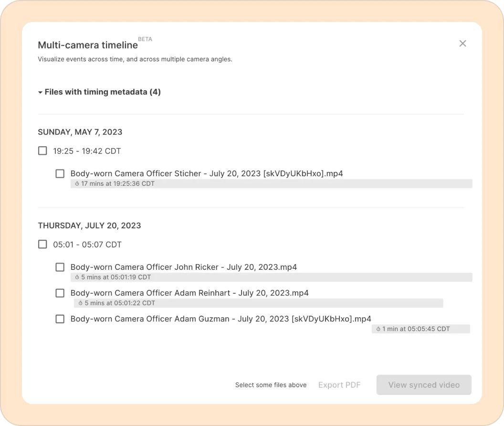Enable the Officer Adam Reinhart video checkbox
Screen dimensions: 504x426
coord(60,293)
